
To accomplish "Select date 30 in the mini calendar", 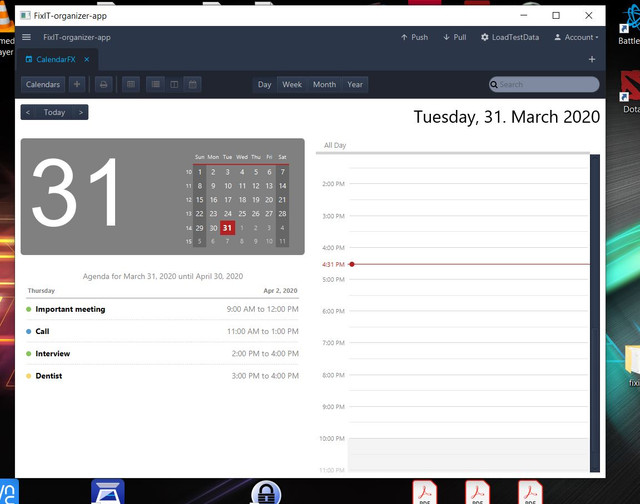I will tap(213, 228).
